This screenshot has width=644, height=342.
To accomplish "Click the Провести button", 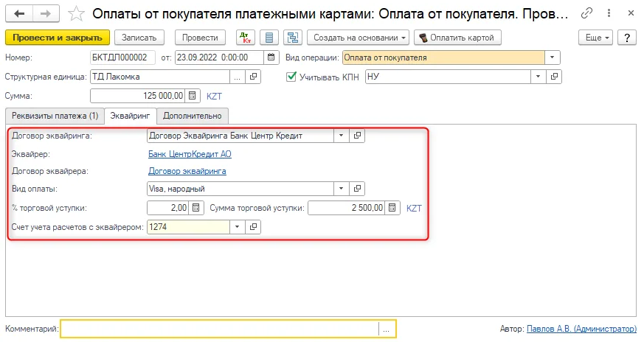I will coord(200,38).
